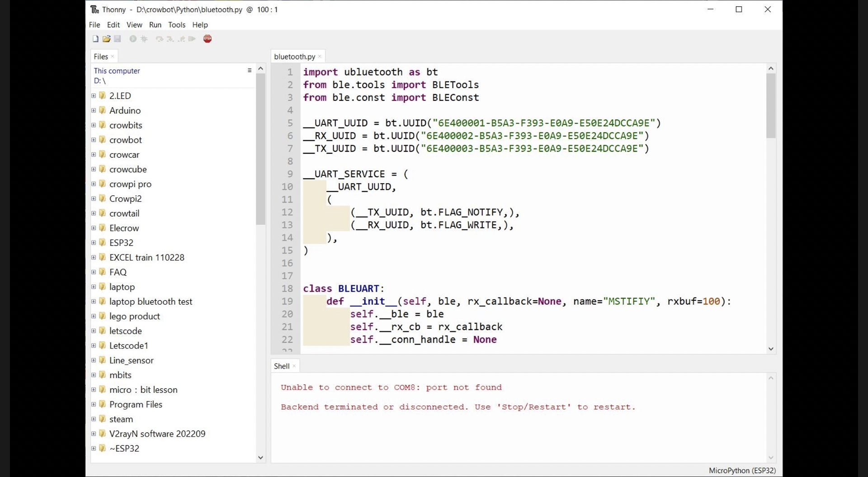Click the Files panel vertical scrollbar thumb
This screenshot has height=477, width=868.
(260, 149)
